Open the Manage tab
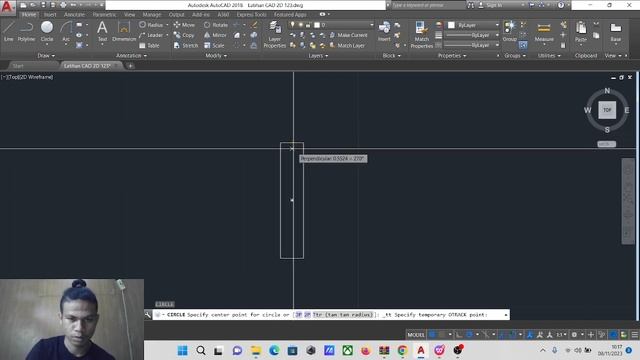This screenshot has height=360, width=640. coord(152,14)
